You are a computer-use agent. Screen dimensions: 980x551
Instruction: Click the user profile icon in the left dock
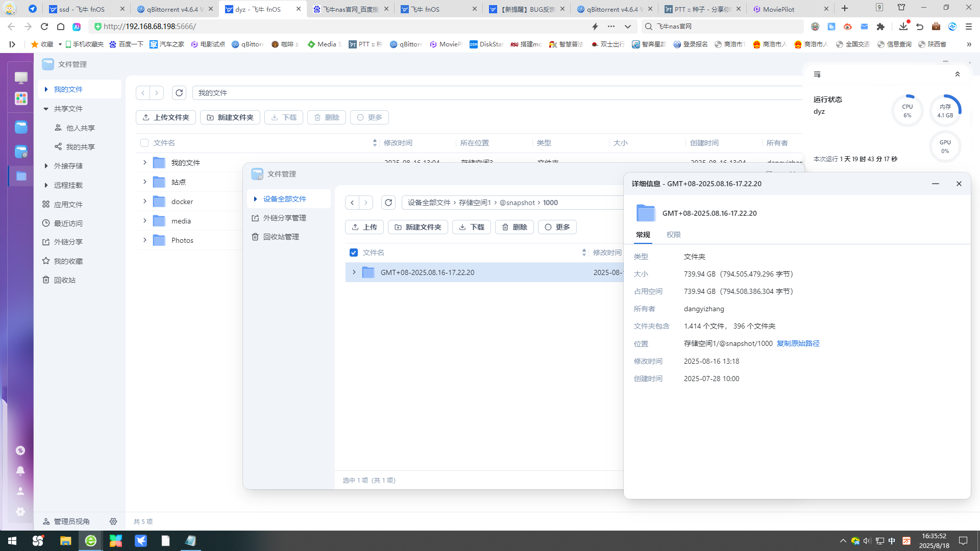pyautogui.click(x=20, y=491)
